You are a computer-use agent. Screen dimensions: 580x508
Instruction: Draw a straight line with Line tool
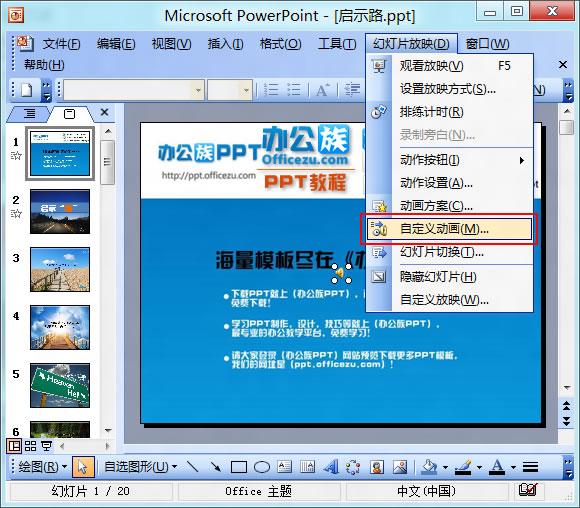pos(192,467)
